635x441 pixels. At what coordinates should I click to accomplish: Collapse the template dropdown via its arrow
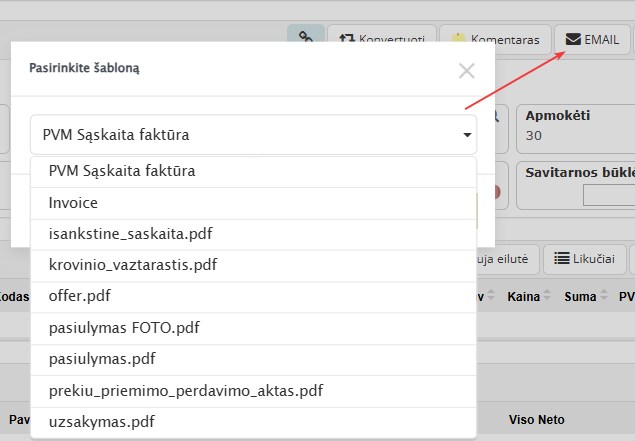click(466, 135)
